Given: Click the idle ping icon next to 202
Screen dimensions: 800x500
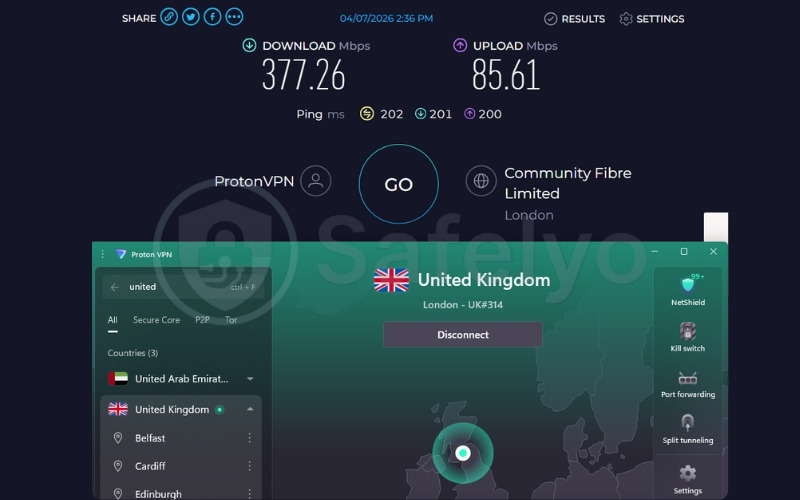Looking at the screenshot, I should [367, 113].
